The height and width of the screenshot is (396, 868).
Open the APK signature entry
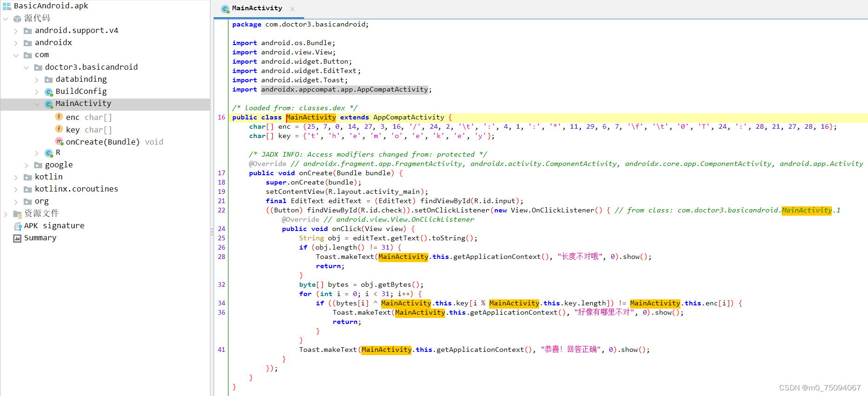tap(54, 226)
